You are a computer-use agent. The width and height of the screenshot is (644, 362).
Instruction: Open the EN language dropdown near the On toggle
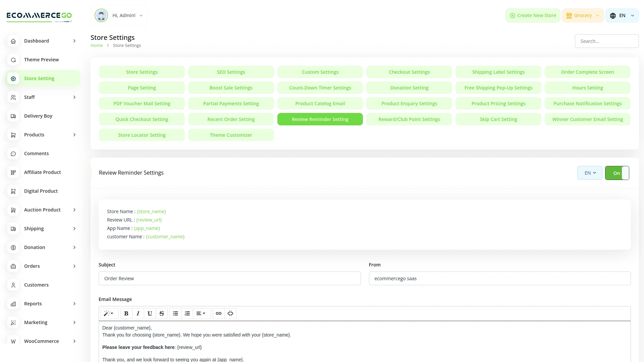click(x=589, y=173)
